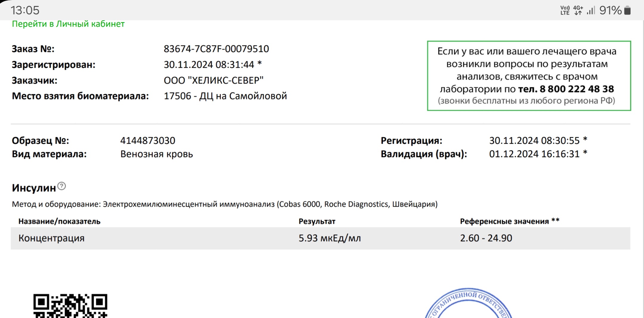This screenshot has width=644, height=318.
Task: Click the reference range 2.60 - 24.90
Action: point(486,238)
